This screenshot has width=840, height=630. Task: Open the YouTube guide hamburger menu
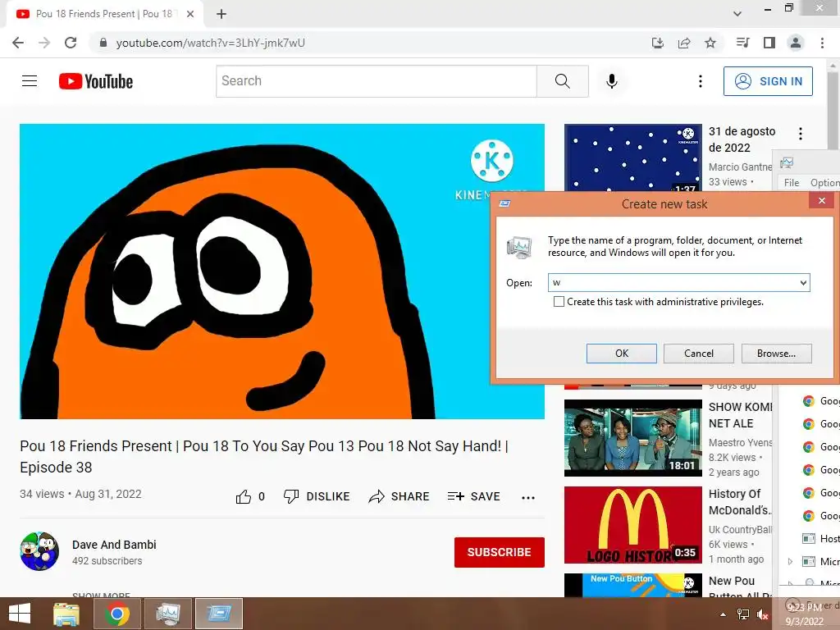(30, 81)
